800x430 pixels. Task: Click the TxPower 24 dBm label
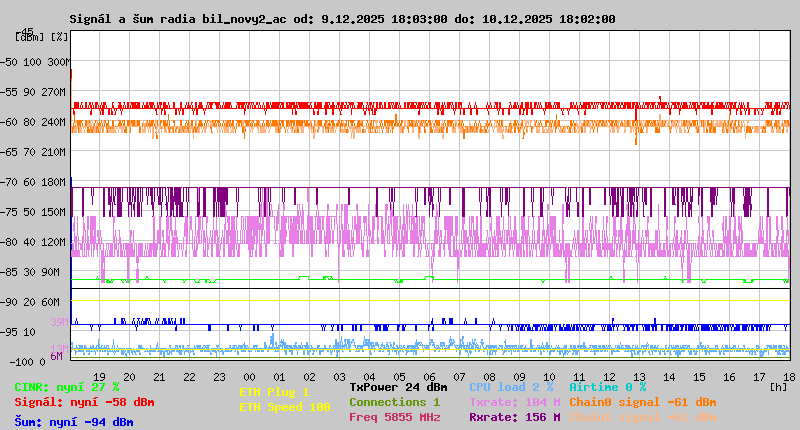click(398, 387)
